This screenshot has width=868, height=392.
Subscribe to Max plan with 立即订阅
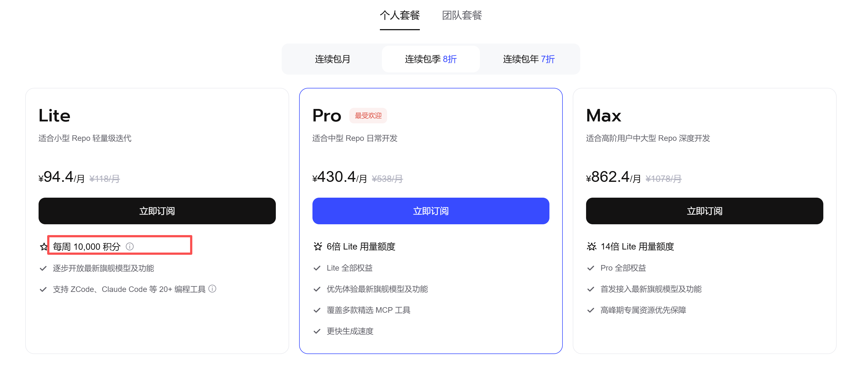704,211
